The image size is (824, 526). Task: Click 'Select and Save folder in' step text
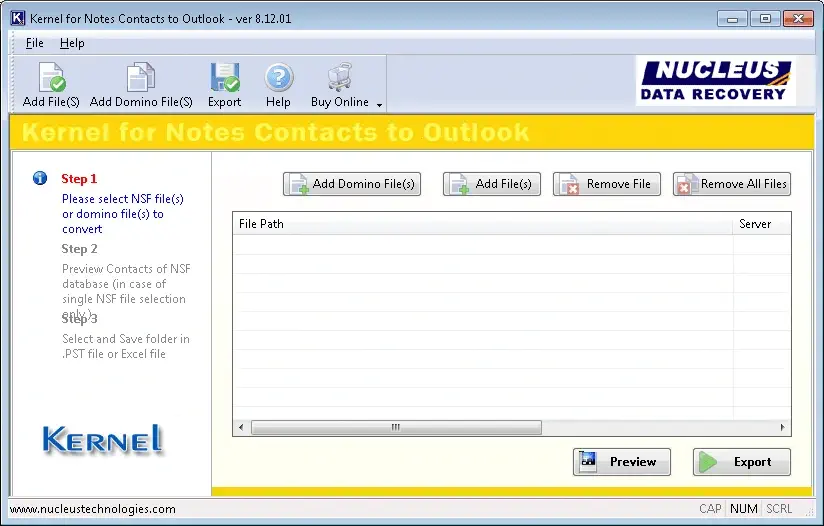pyautogui.click(x=126, y=339)
